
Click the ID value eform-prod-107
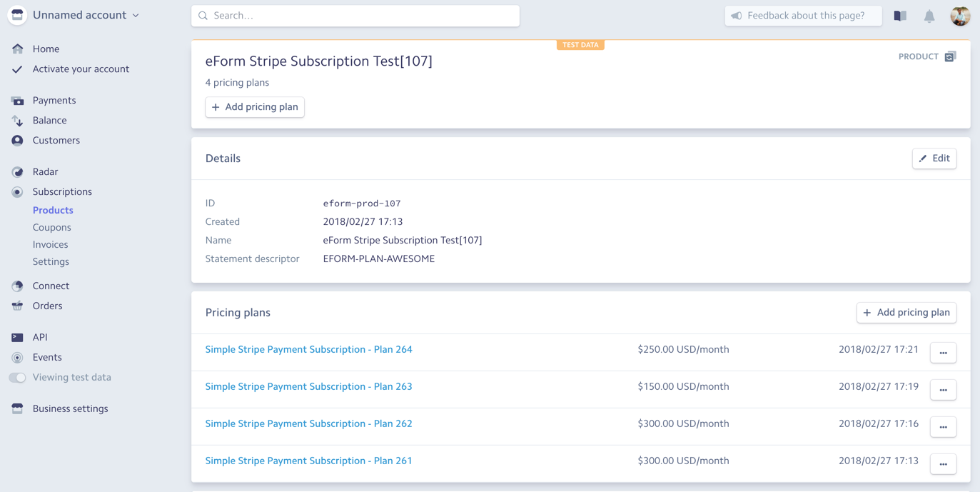(x=362, y=204)
